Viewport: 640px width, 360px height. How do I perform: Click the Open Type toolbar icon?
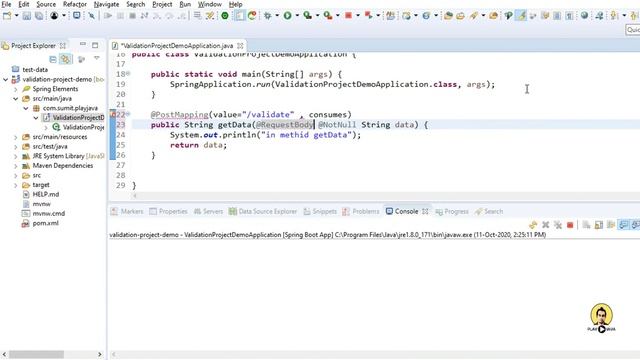pyautogui.click(x=448, y=16)
